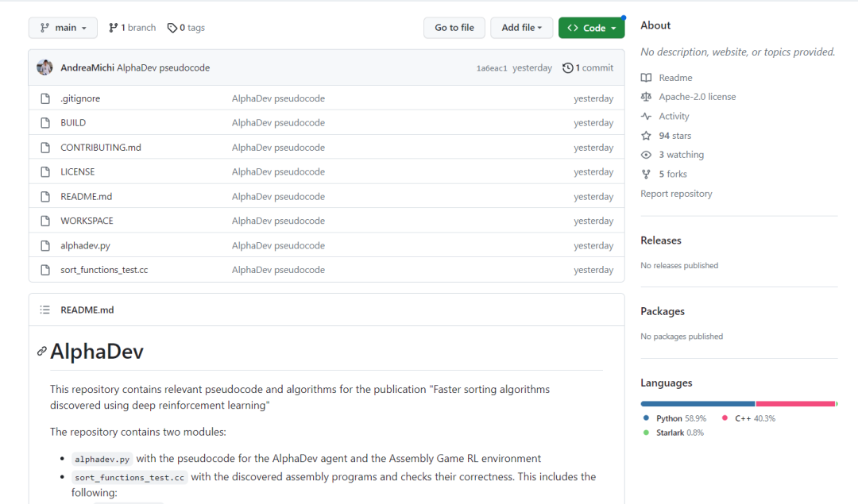The height and width of the screenshot is (504, 858).
Task: Click the Python segment of language bar
Action: tap(698, 404)
